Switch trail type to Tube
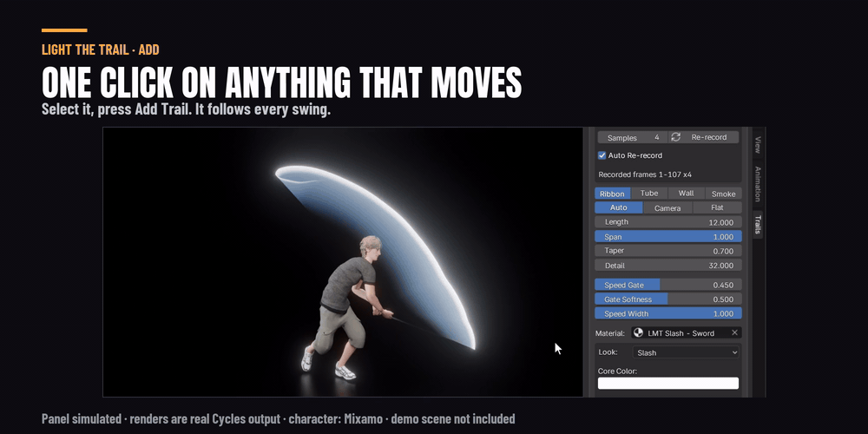This screenshot has height=434, width=868. tap(649, 194)
